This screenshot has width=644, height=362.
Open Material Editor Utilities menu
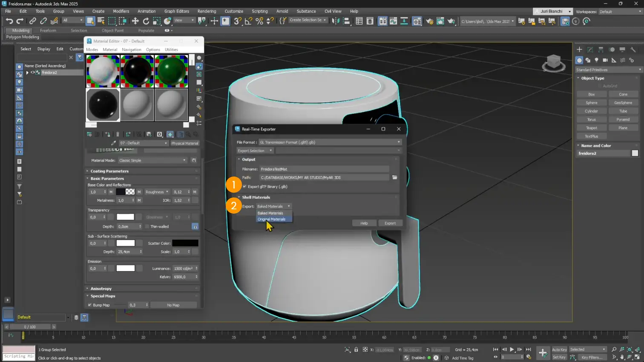pyautogui.click(x=172, y=49)
